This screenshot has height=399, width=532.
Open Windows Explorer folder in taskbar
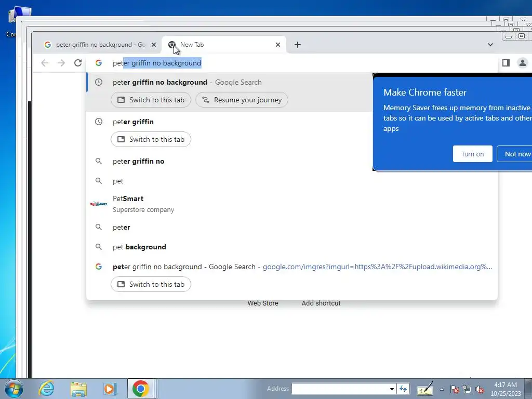[x=78, y=389]
